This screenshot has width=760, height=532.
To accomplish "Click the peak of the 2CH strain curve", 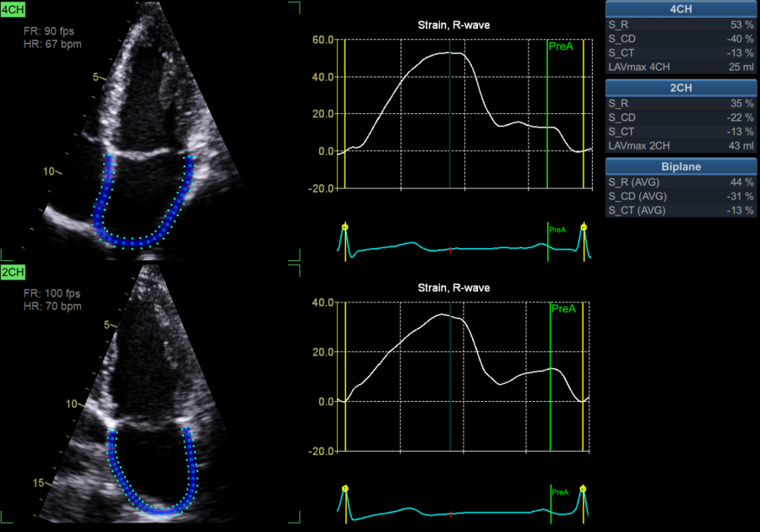I will click(442, 314).
